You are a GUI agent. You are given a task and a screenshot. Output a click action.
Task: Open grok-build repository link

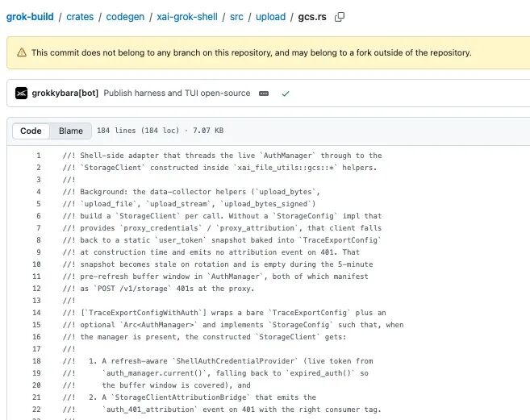coord(30,17)
